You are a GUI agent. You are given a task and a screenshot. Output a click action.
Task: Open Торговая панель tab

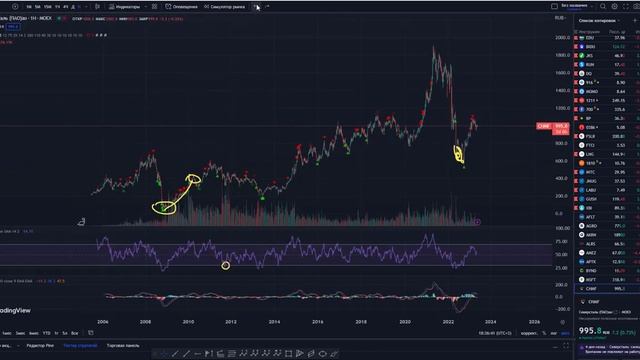(x=123, y=345)
